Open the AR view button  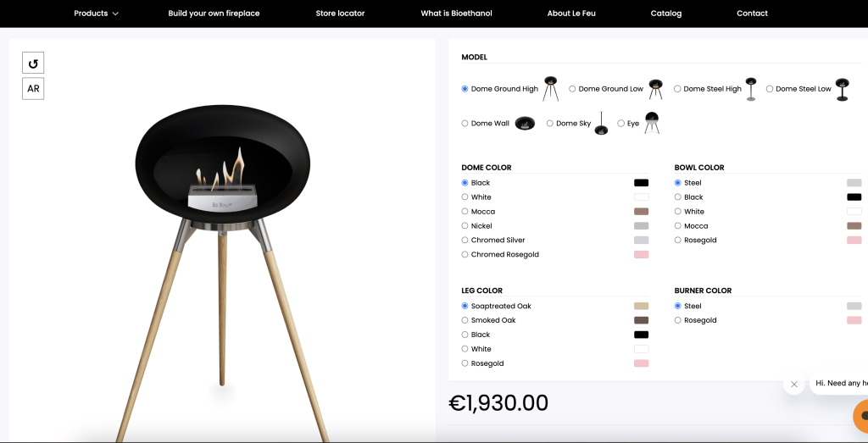tap(33, 88)
